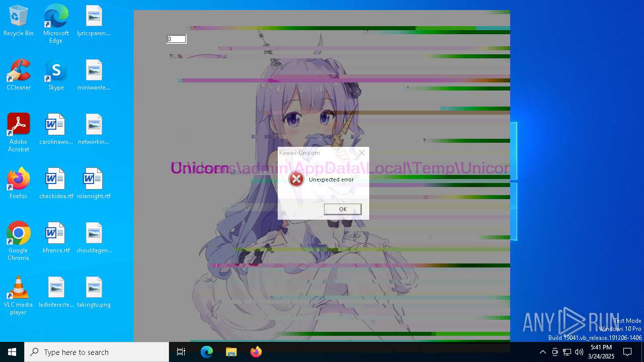Launch Firefox from the taskbar
Screen dimensions: 644x362
coord(256,352)
